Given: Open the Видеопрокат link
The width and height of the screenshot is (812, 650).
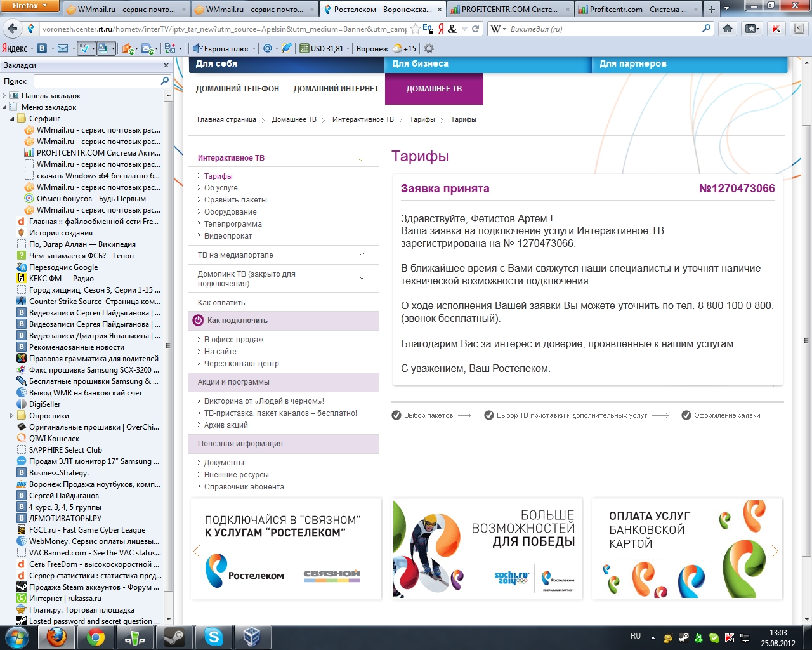Looking at the screenshot, I should pyautogui.click(x=228, y=236).
